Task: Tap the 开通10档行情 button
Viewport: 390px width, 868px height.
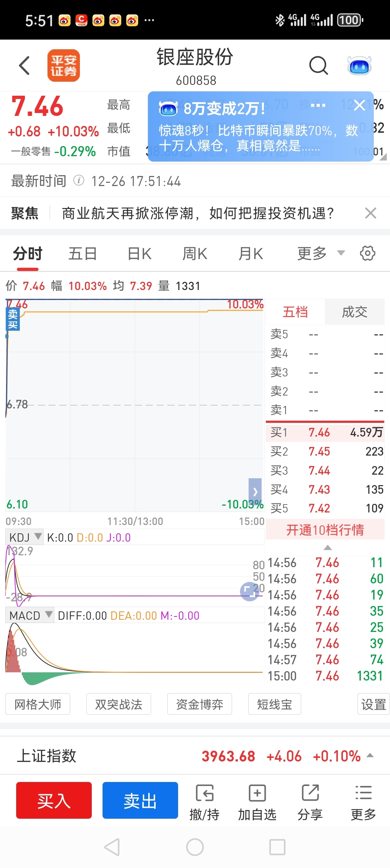Action: [x=325, y=530]
